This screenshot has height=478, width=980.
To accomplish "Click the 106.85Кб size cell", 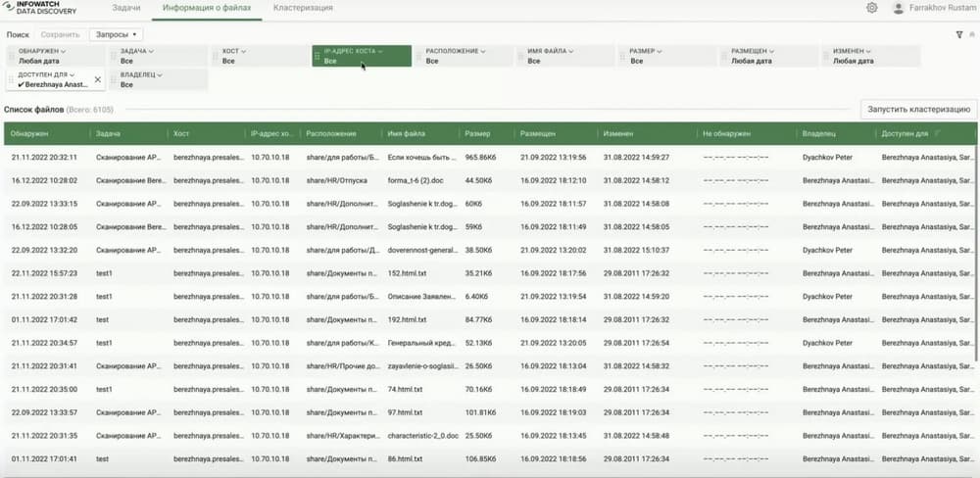I will coord(480,458).
